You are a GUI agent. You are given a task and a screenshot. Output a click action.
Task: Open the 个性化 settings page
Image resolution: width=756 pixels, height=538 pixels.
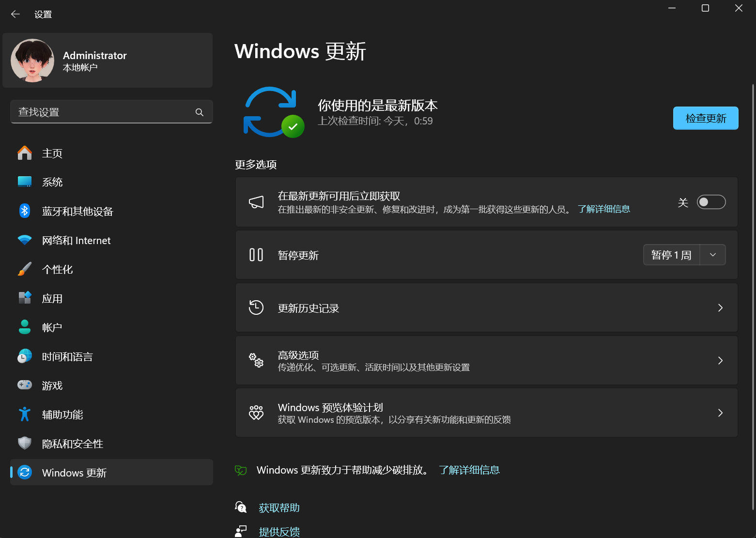pos(111,269)
